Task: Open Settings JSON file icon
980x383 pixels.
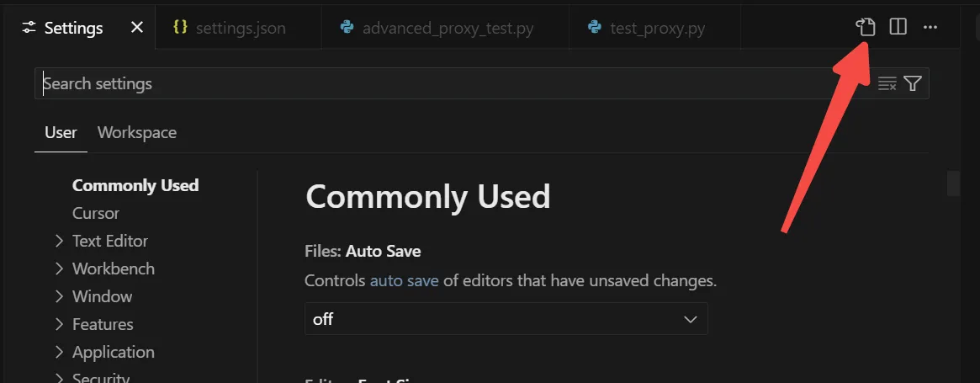Action: click(866, 27)
